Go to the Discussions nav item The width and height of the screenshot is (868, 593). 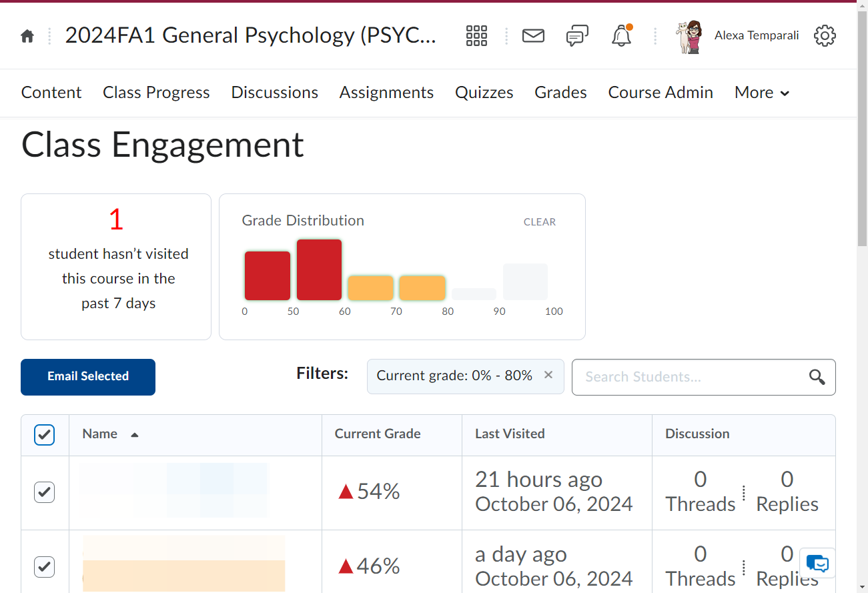coord(275,93)
